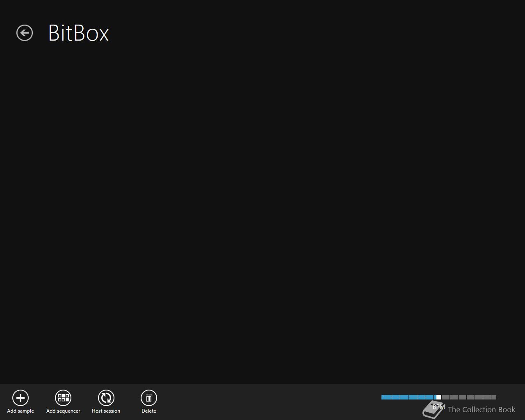Click the Delete trash can icon
This screenshot has width=525, height=420.
pyautogui.click(x=149, y=398)
